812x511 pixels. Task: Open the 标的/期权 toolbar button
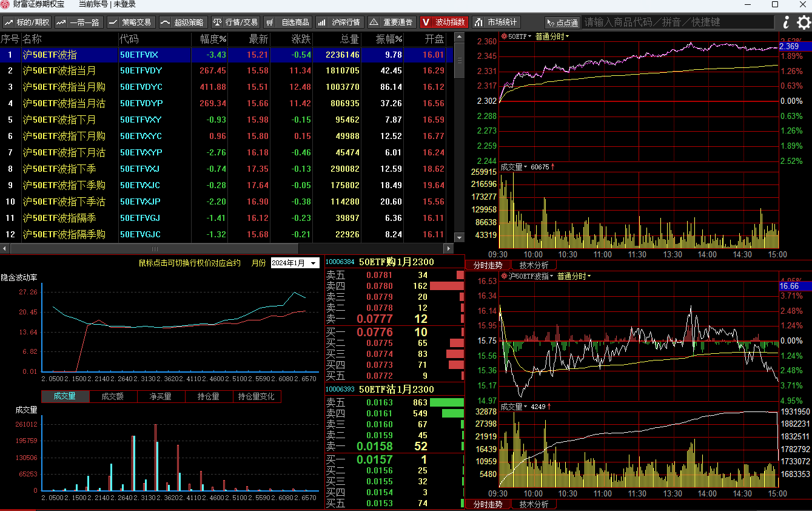27,22
